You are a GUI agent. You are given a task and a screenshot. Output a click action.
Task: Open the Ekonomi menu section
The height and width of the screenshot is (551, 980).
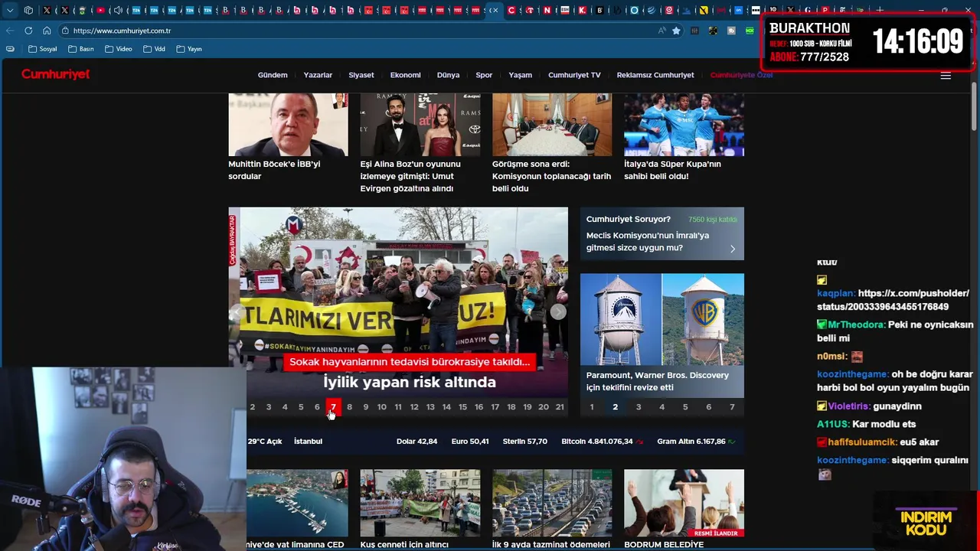[405, 75]
